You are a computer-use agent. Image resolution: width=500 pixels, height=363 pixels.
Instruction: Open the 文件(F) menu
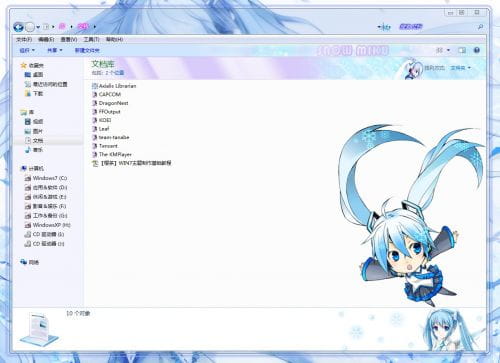24,39
